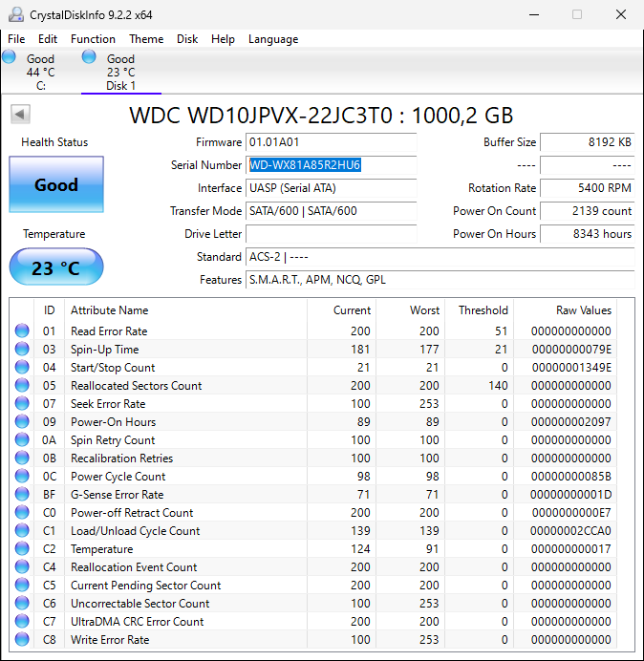Click the Power On Count value 2139 count

pos(587,211)
